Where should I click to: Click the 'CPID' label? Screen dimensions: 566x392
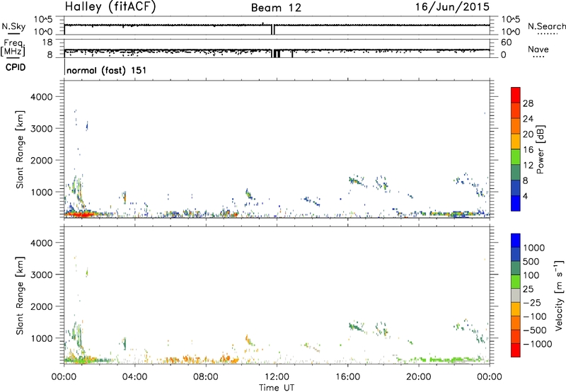16,67
